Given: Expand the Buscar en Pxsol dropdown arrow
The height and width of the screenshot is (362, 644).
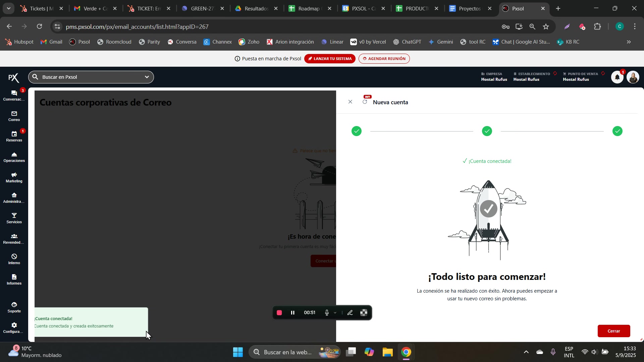Looking at the screenshot, I should coord(147,77).
